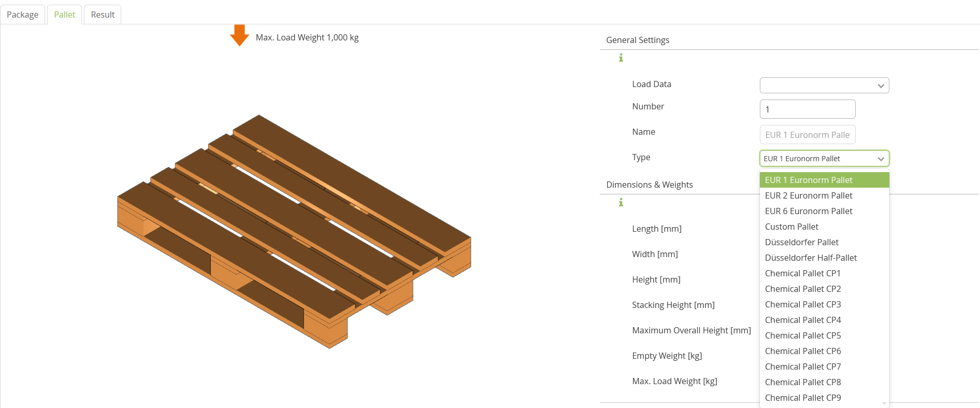
Task: Click the General Settings info icon
Action: 621,58
